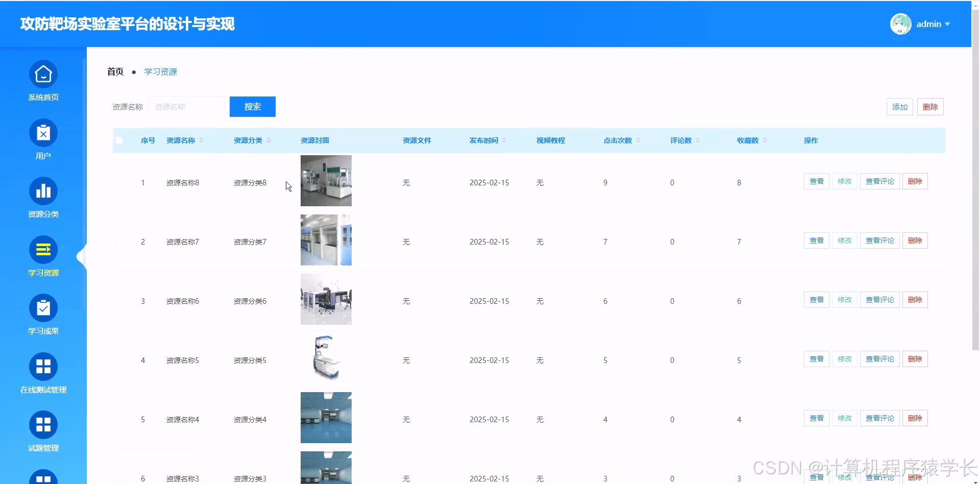
Task: Sort table by 评论数 column arrows
Action: pos(698,140)
